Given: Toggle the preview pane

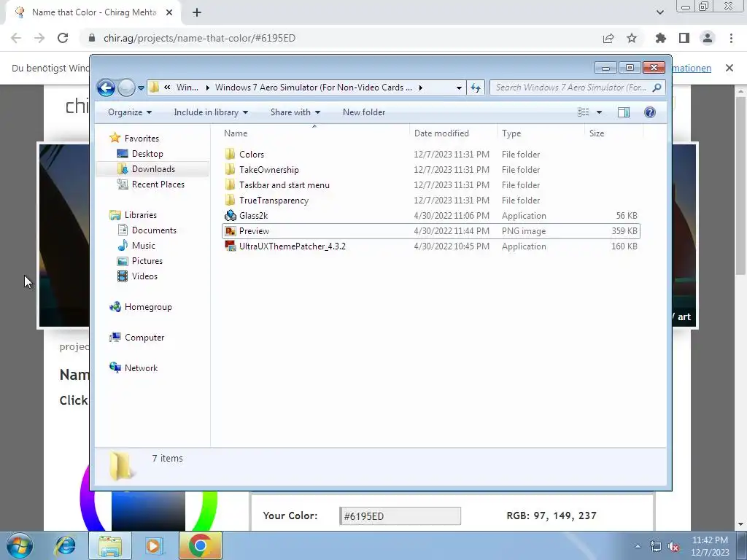Looking at the screenshot, I should [623, 112].
